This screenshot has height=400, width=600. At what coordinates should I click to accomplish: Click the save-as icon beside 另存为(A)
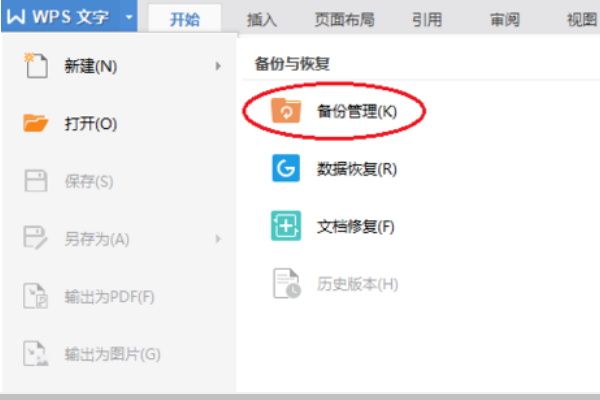click(x=36, y=238)
